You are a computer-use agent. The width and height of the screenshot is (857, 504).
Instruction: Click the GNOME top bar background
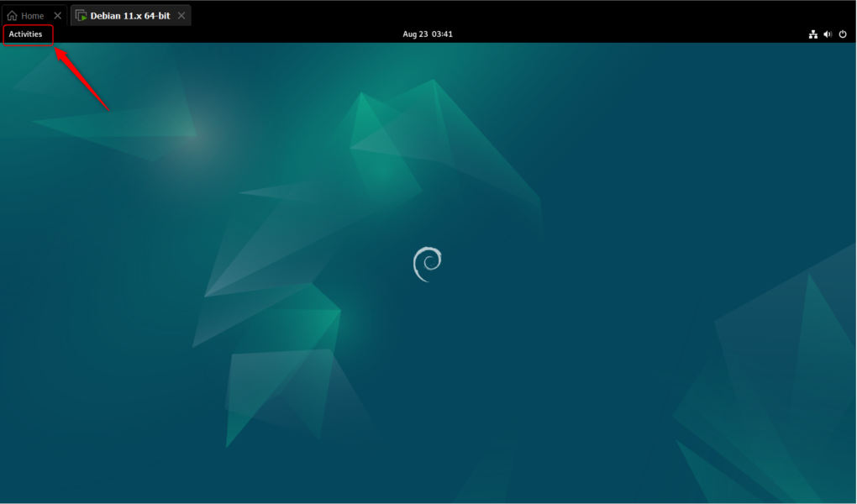coord(252,34)
